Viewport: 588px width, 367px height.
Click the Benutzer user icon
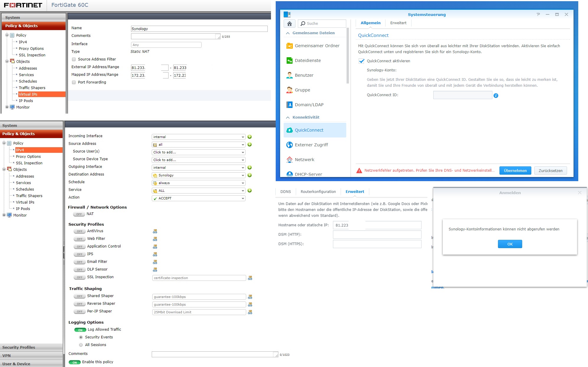point(289,75)
